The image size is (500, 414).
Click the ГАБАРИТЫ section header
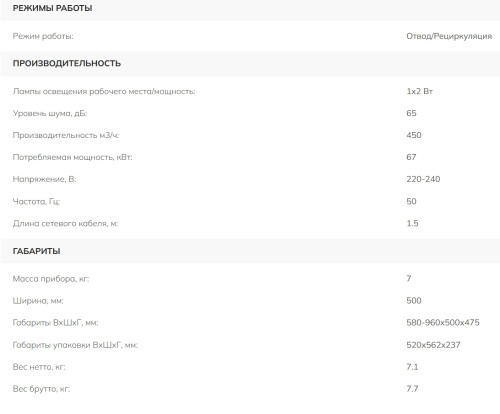[x=36, y=251]
